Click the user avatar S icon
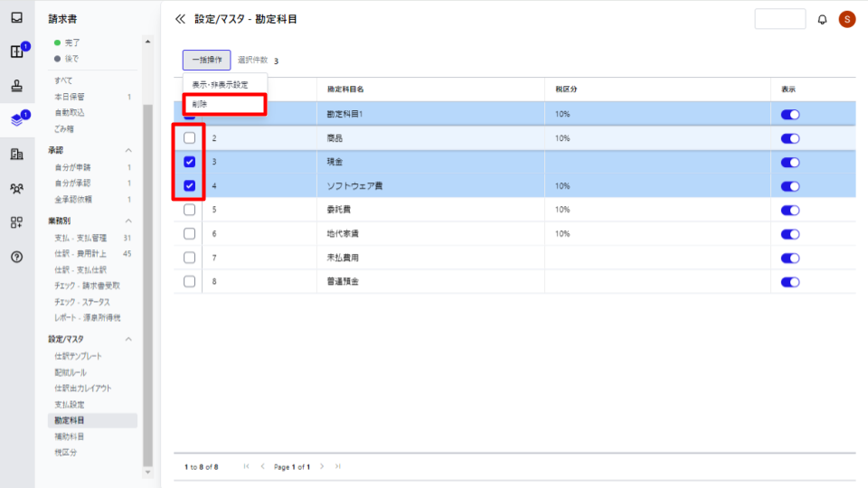The image size is (868, 488). click(847, 19)
